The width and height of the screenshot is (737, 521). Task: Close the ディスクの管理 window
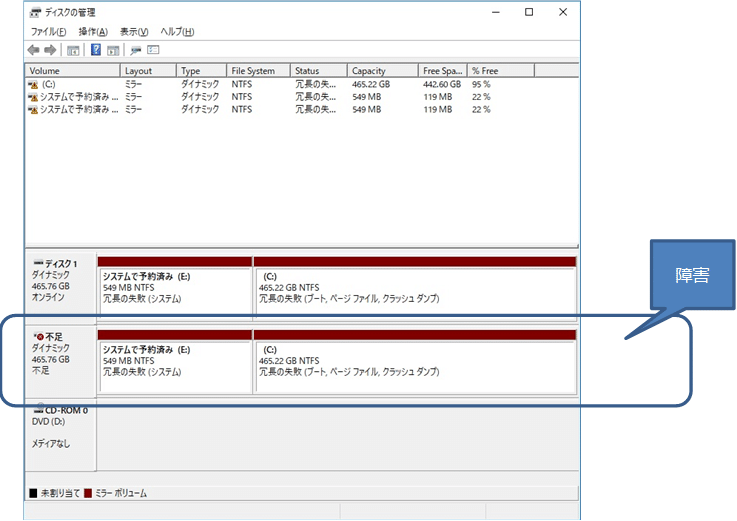[x=563, y=12]
